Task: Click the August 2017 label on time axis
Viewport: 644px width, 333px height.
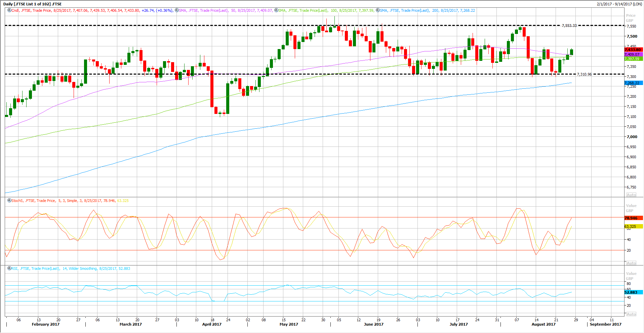Action: tap(543, 324)
